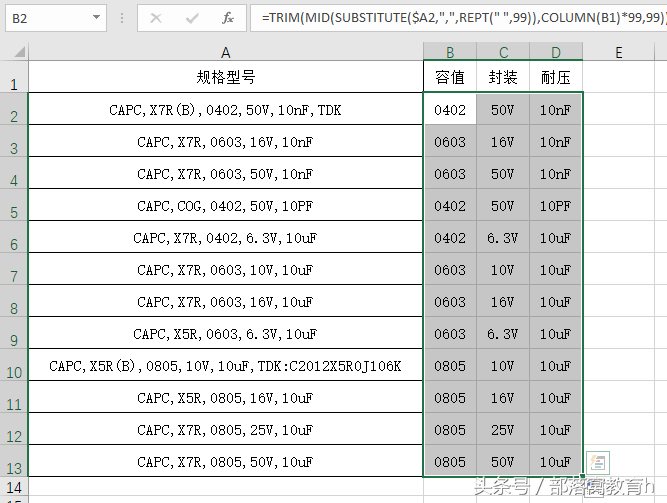Screen dimensions: 667x503
Task: Click the 规格型号 header cell
Action: pos(225,77)
